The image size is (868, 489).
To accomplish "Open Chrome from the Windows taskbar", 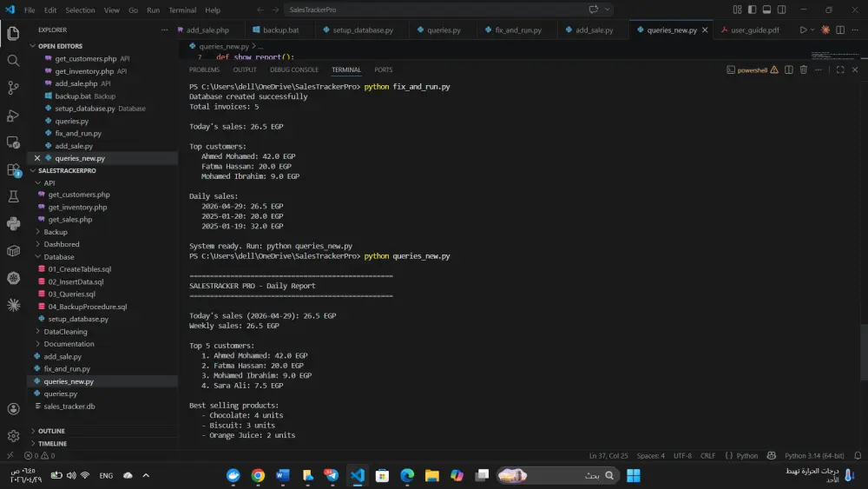I will 258,475.
